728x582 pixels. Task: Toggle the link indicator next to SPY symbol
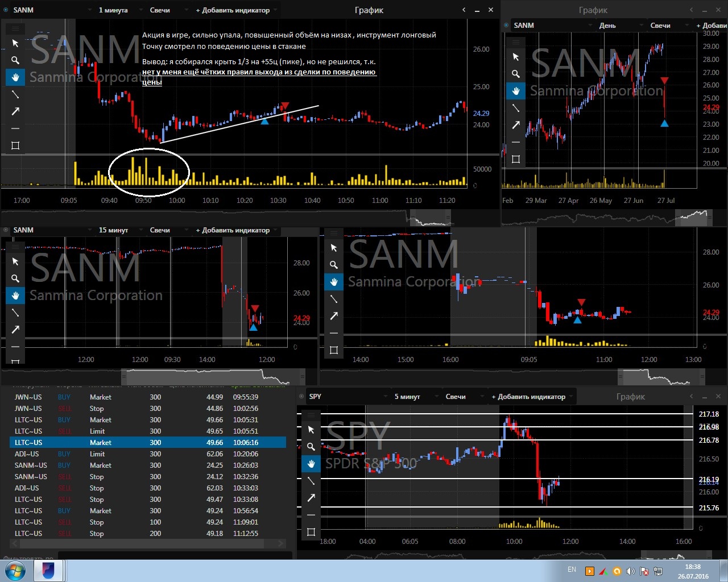point(301,397)
